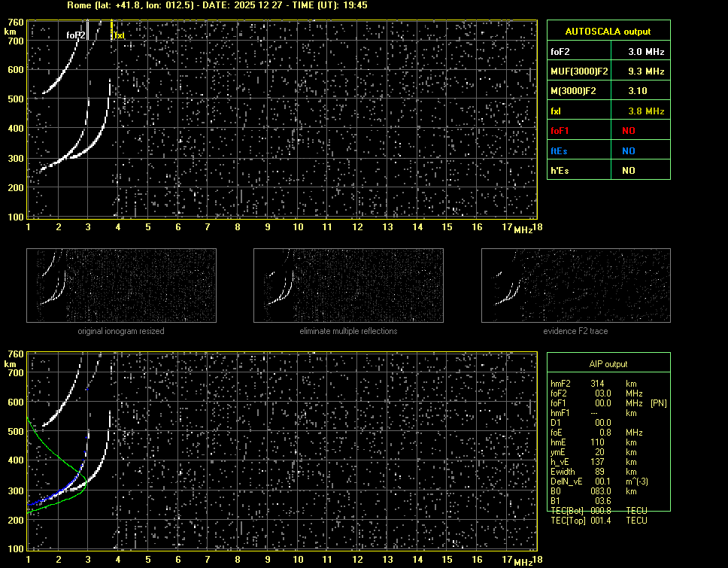Screen dimensions: 728x568
Task: Select the M(3000)F2 value 3.10
Action: coord(639,91)
